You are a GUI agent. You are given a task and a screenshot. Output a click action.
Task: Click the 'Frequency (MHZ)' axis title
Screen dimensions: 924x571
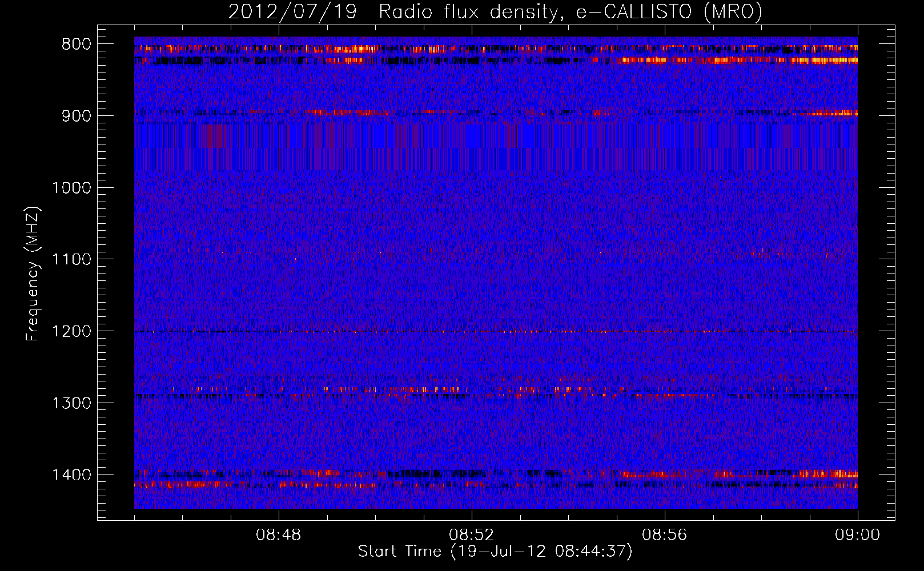click(x=33, y=274)
